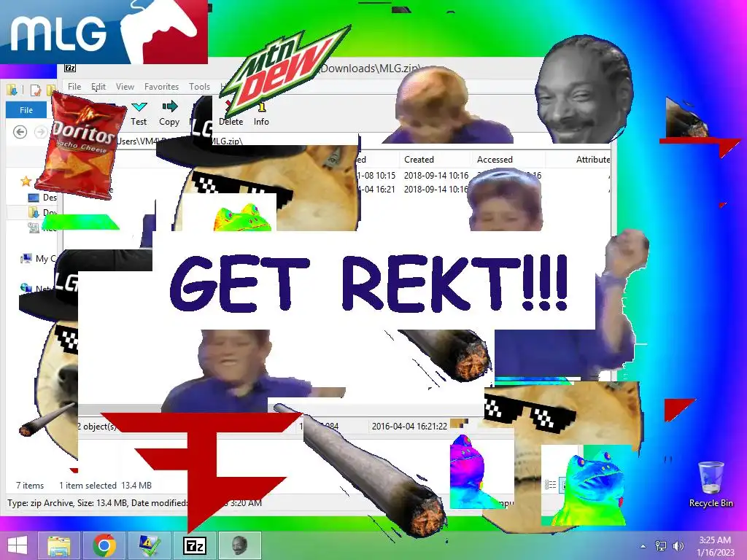Click the 7 items status text in Explorer
The width and height of the screenshot is (747, 560).
click(x=29, y=485)
